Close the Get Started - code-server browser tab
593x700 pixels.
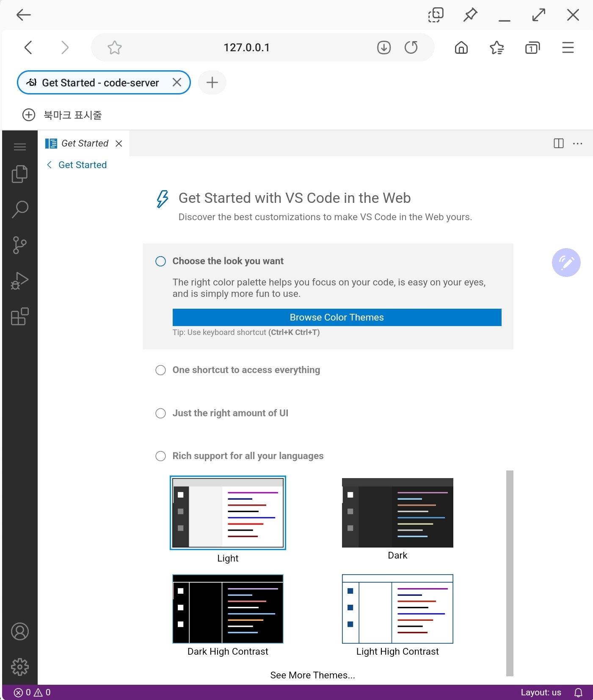click(x=177, y=82)
